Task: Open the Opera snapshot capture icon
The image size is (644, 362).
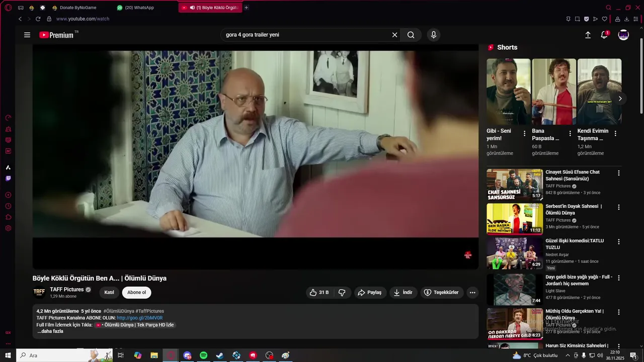Action: pyautogui.click(x=577, y=19)
